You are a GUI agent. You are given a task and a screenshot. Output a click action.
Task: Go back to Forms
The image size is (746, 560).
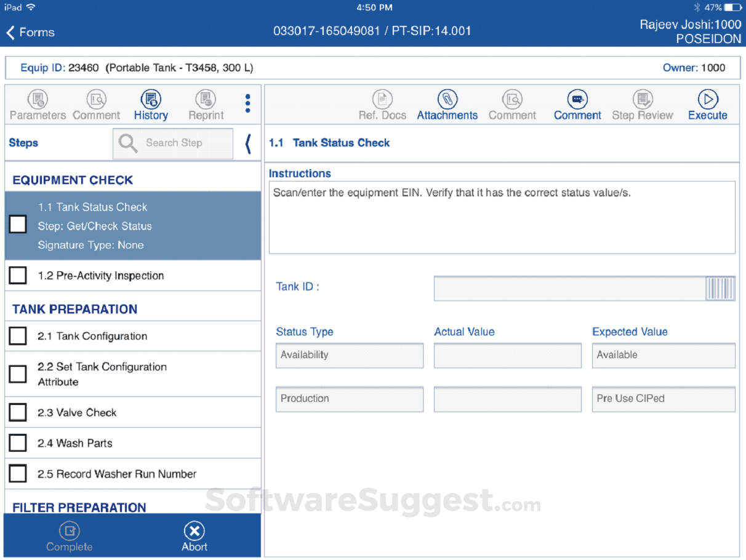[x=30, y=32]
